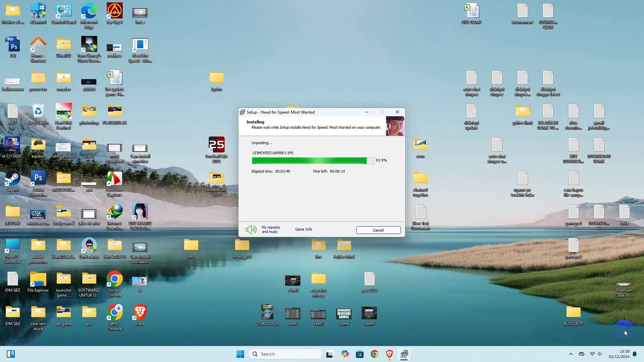Open the PLAY&RELAX folder
This screenshot has height=362, width=644.
pyautogui.click(x=114, y=115)
